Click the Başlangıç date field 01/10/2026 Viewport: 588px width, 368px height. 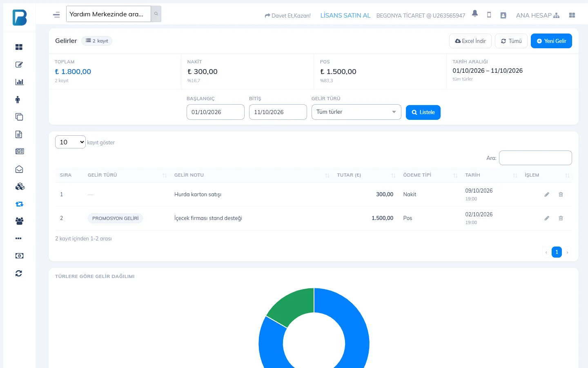pos(216,112)
